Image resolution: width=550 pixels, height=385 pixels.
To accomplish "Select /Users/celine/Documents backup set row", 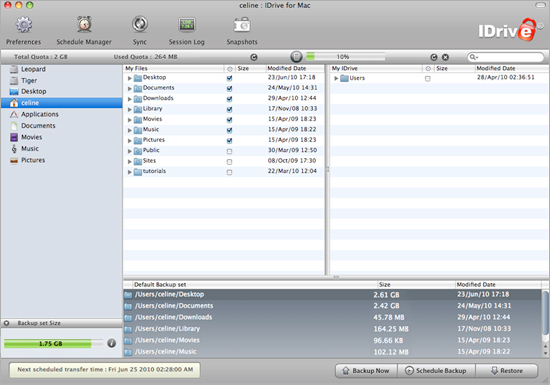I will 332,306.
